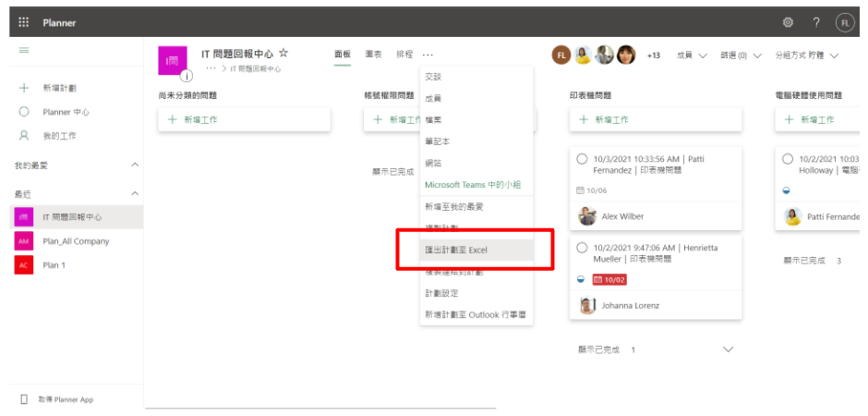
Task: Open the FL account avatar in header
Action: click(845, 23)
